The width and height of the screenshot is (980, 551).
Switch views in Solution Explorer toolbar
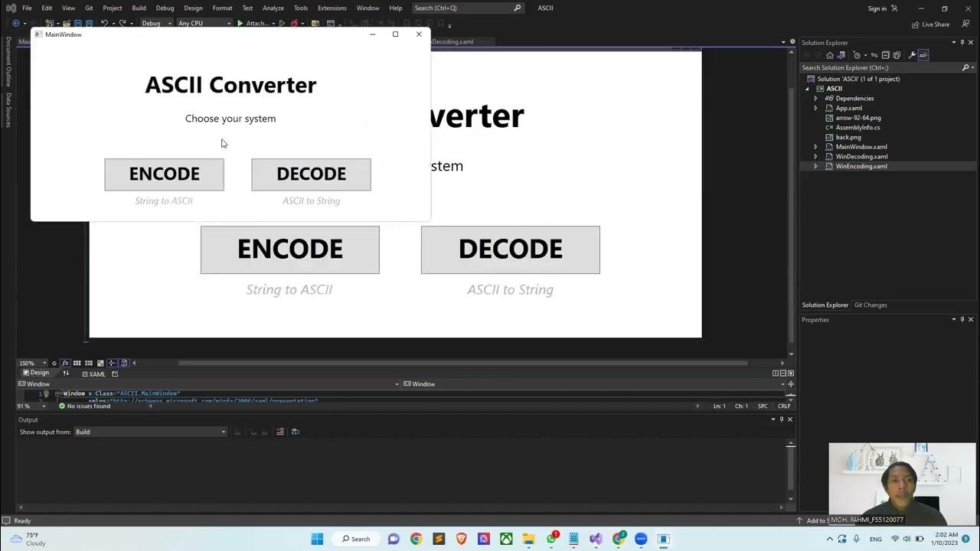coord(841,55)
